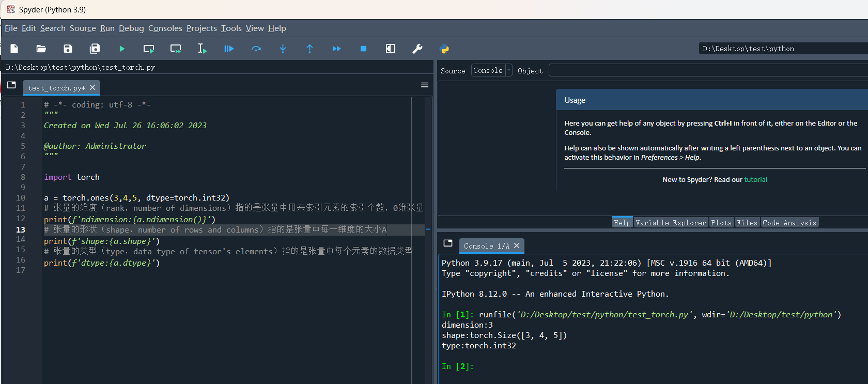
Task: Open the Help menu in menu bar
Action: 277,28
